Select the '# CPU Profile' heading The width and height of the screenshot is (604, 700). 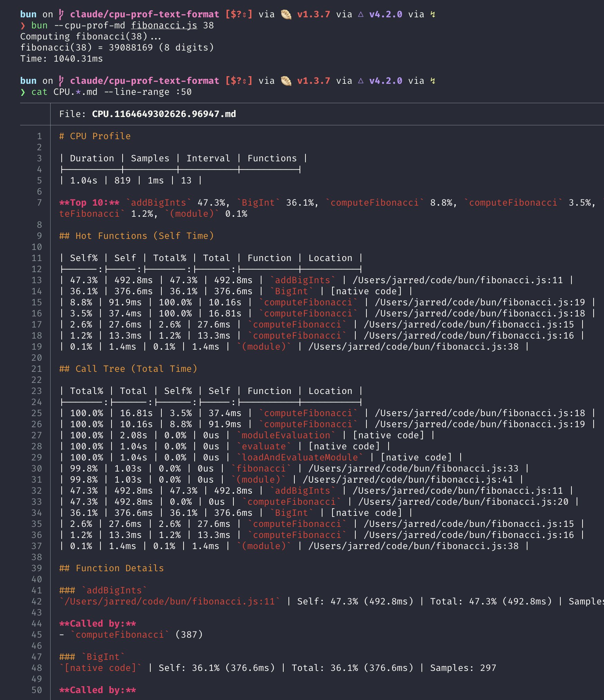coord(95,136)
